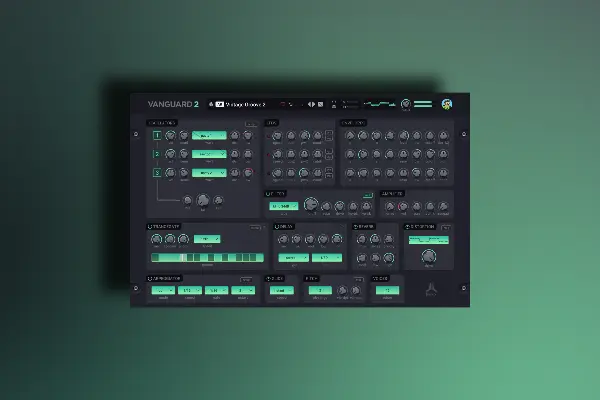Toggle the Trancegate power button

tap(150, 227)
